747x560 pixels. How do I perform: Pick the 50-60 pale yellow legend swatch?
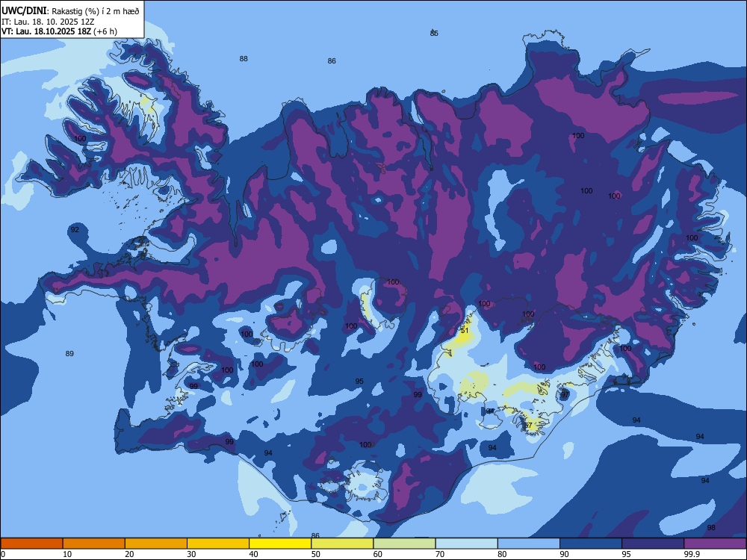[342, 544]
